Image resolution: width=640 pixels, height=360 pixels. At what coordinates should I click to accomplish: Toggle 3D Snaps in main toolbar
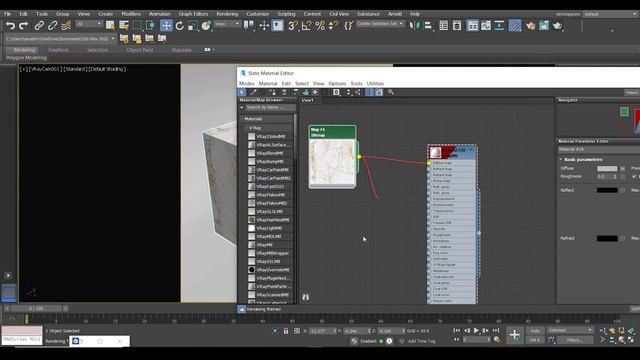click(293, 26)
